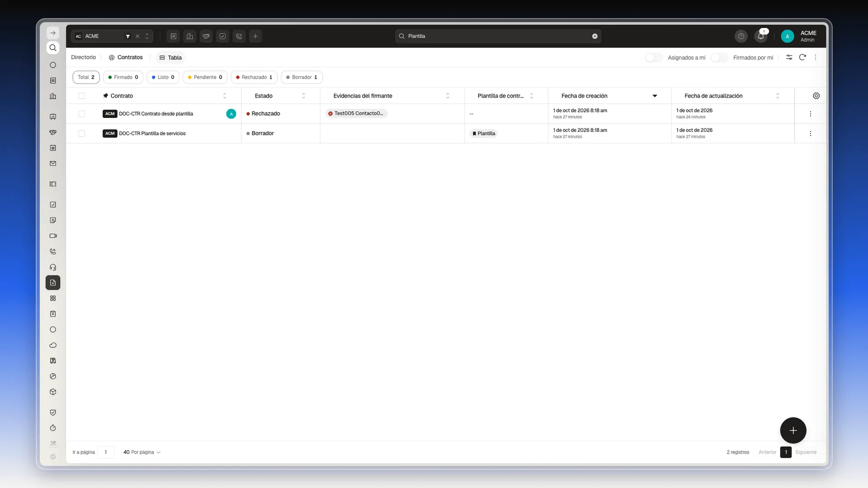
Task: Sort the Fecha de actualización column
Action: coord(778,96)
